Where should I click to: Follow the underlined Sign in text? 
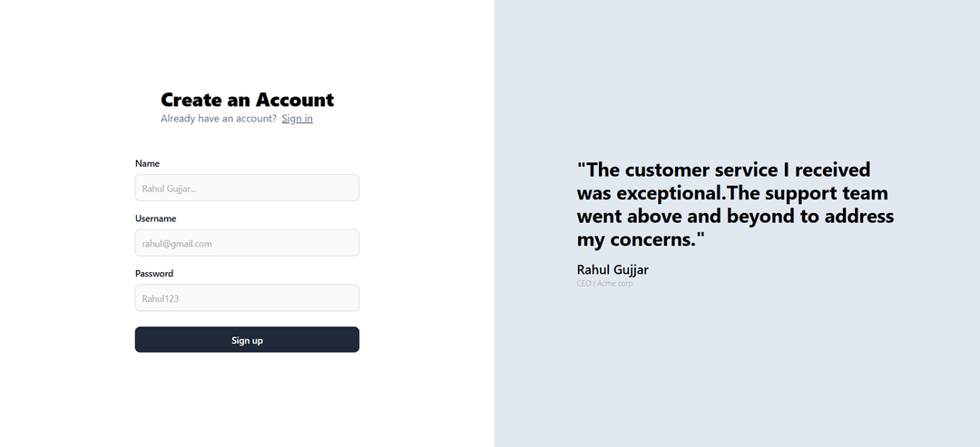(x=297, y=119)
